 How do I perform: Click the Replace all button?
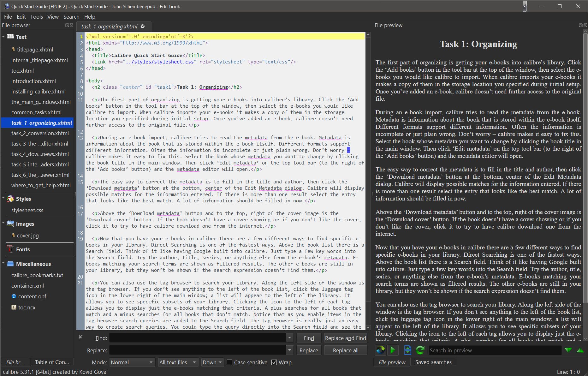(346, 350)
